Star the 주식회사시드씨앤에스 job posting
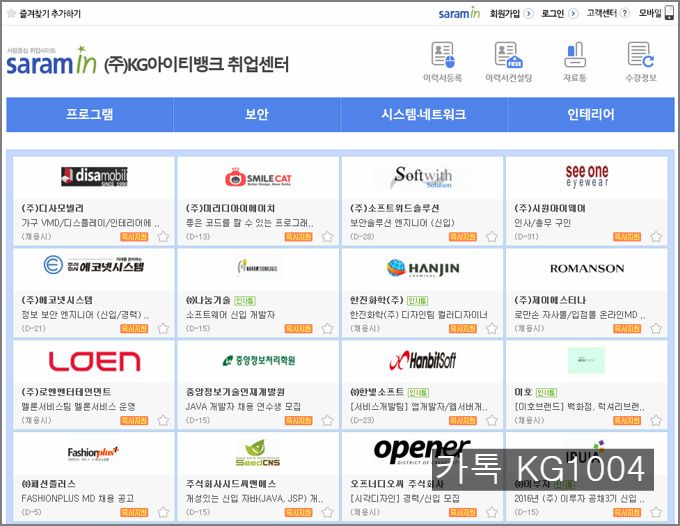The height and width of the screenshot is (526, 680). (x=327, y=513)
